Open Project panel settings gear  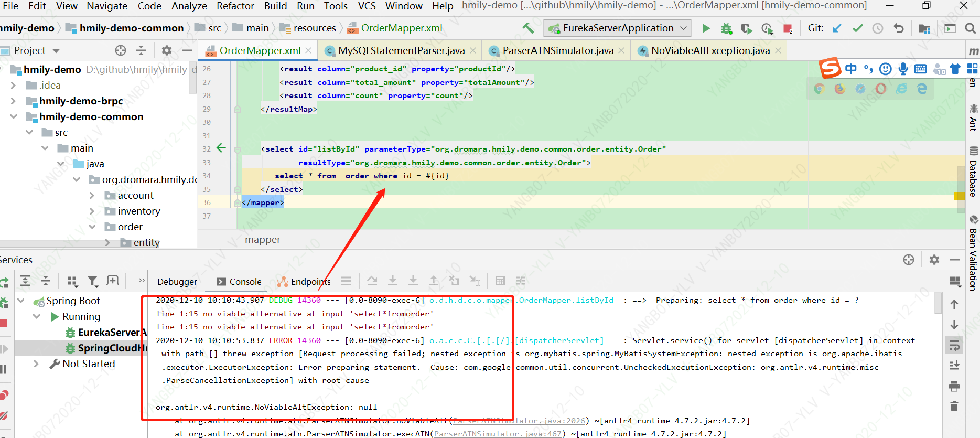pyautogui.click(x=167, y=50)
